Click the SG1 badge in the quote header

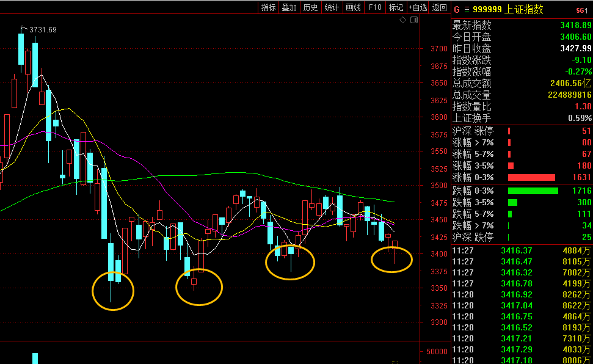581,10
